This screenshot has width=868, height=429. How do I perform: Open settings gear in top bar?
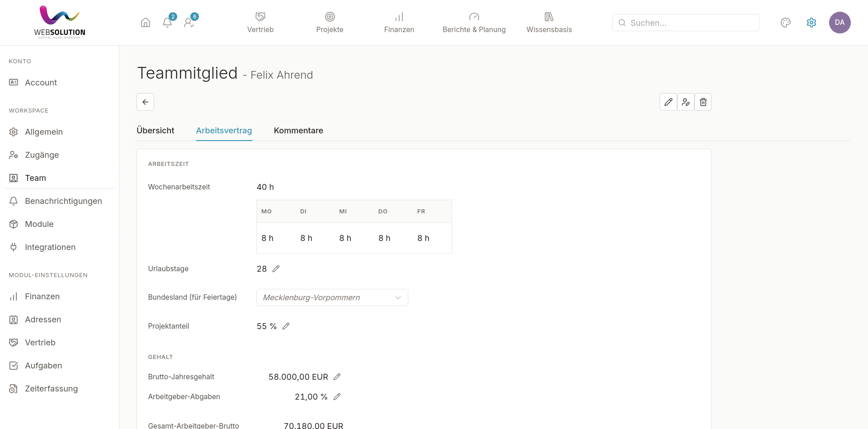coord(811,23)
